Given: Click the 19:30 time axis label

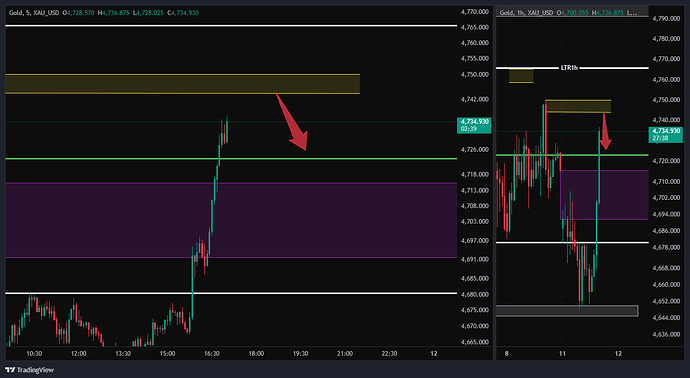Looking at the screenshot, I should pos(301,354).
